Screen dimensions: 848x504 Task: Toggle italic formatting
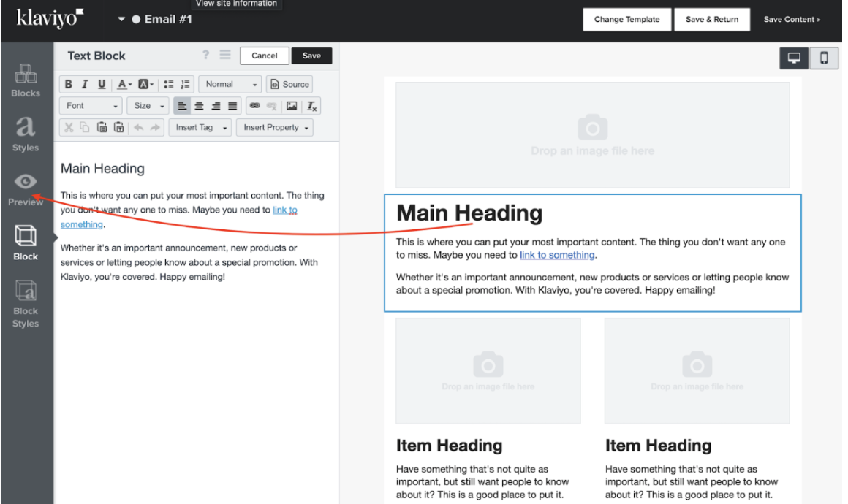pyautogui.click(x=85, y=84)
